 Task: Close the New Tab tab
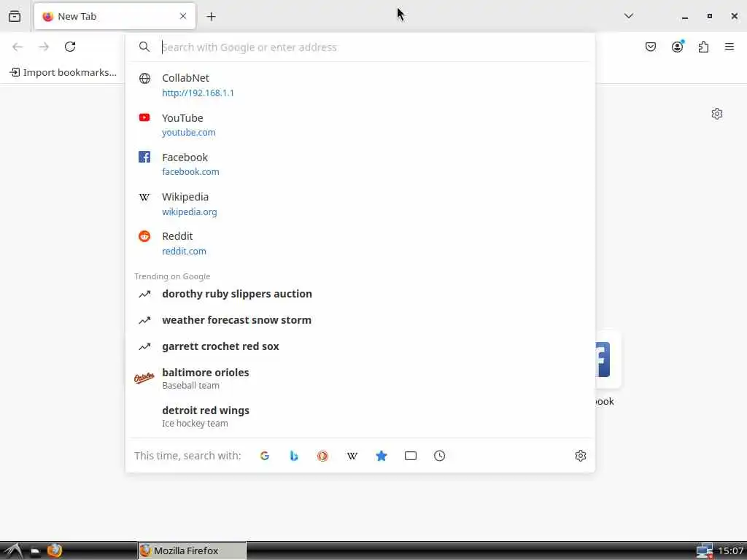(183, 16)
